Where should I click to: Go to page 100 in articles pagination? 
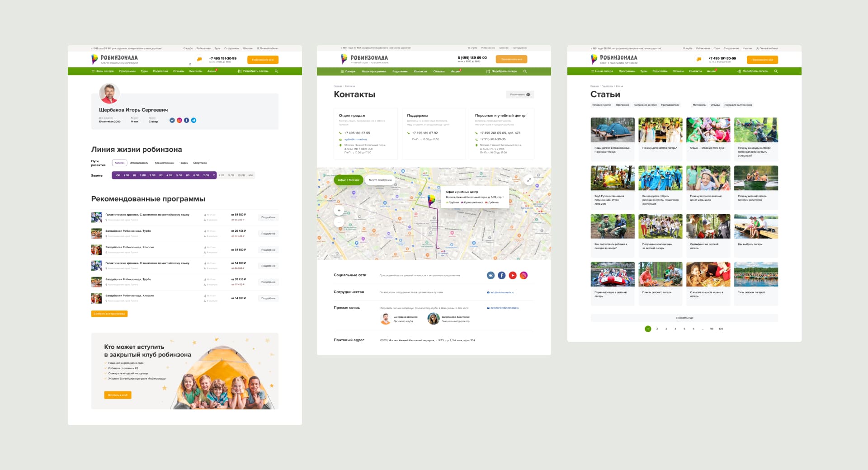click(721, 329)
